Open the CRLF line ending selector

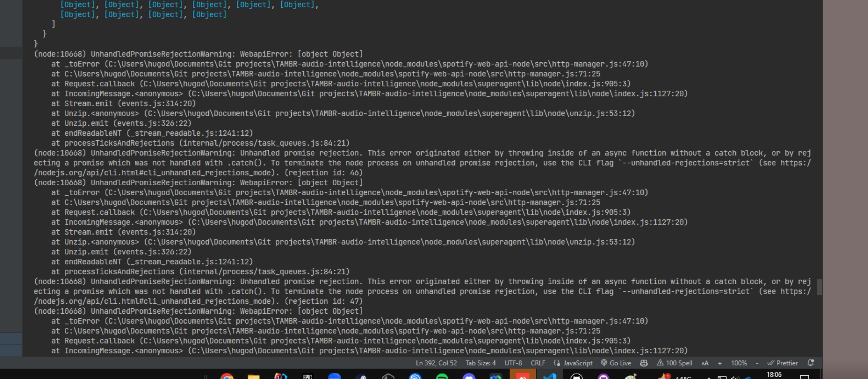[538, 363]
